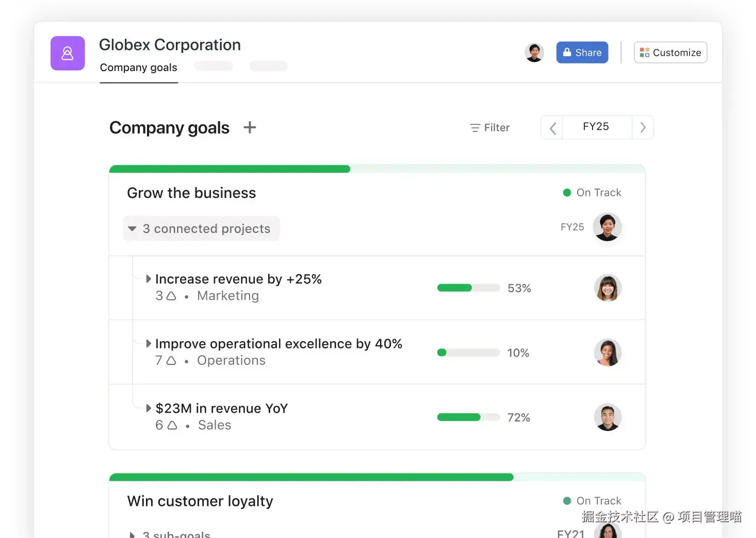Open the Win customer loyalty goal

pos(200,501)
